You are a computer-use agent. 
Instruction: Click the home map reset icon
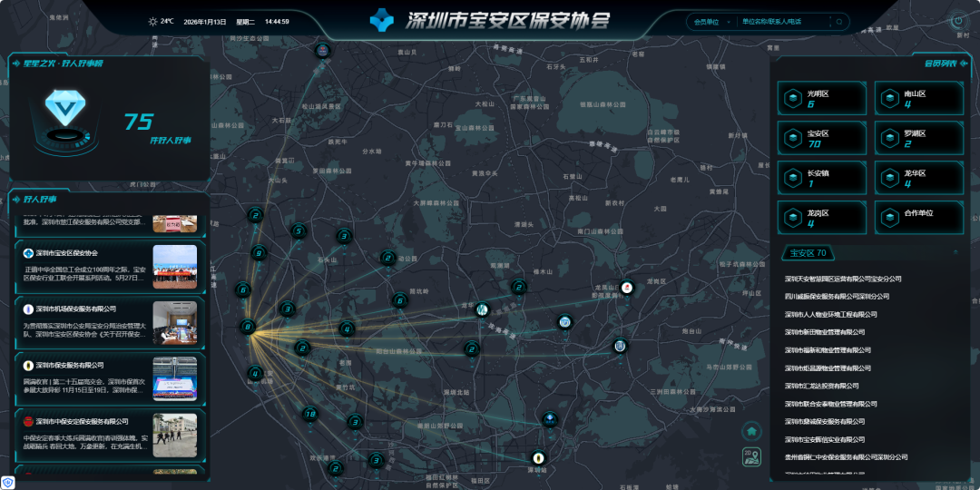[x=751, y=431]
